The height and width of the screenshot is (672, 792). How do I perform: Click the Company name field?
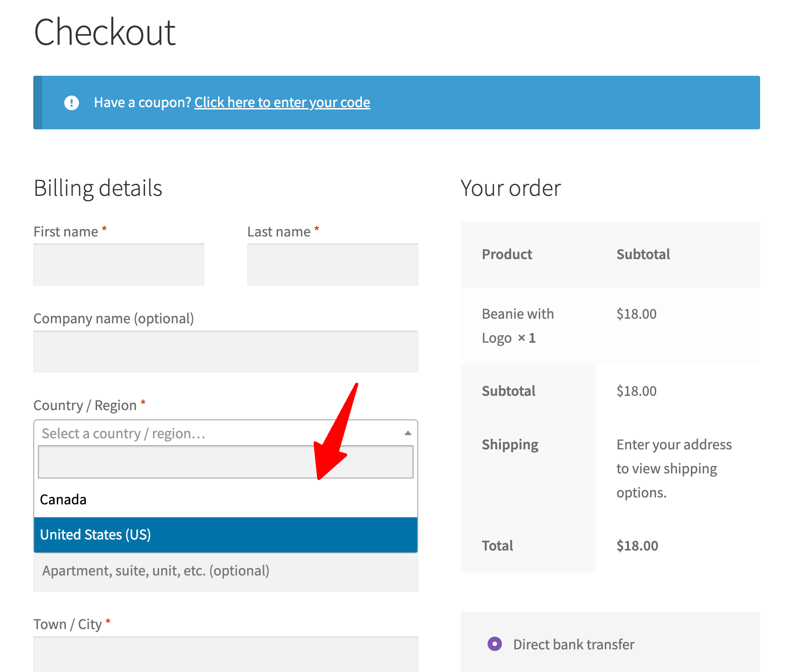225,351
